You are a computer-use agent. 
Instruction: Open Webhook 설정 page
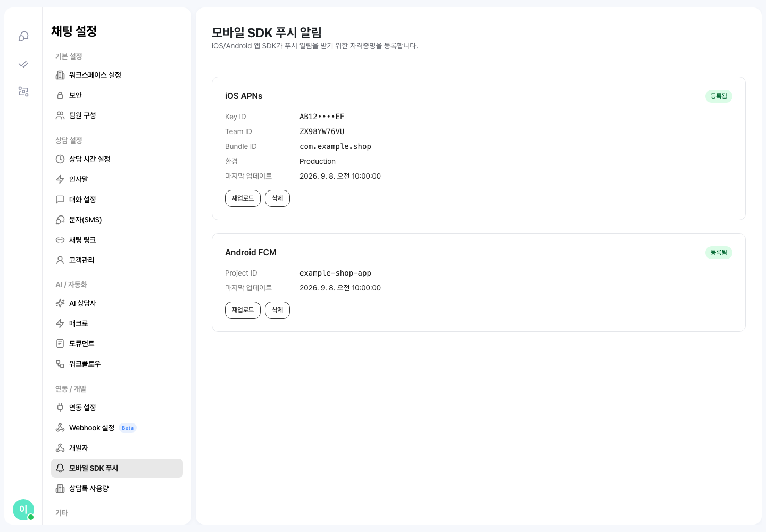point(117,428)
